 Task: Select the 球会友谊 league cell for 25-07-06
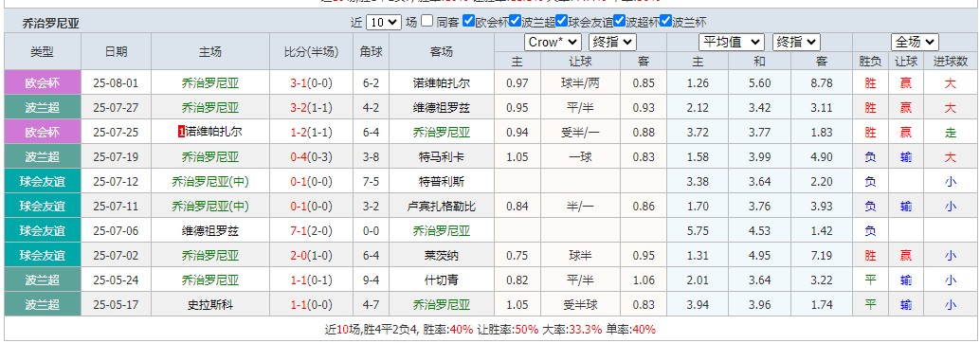44,230
